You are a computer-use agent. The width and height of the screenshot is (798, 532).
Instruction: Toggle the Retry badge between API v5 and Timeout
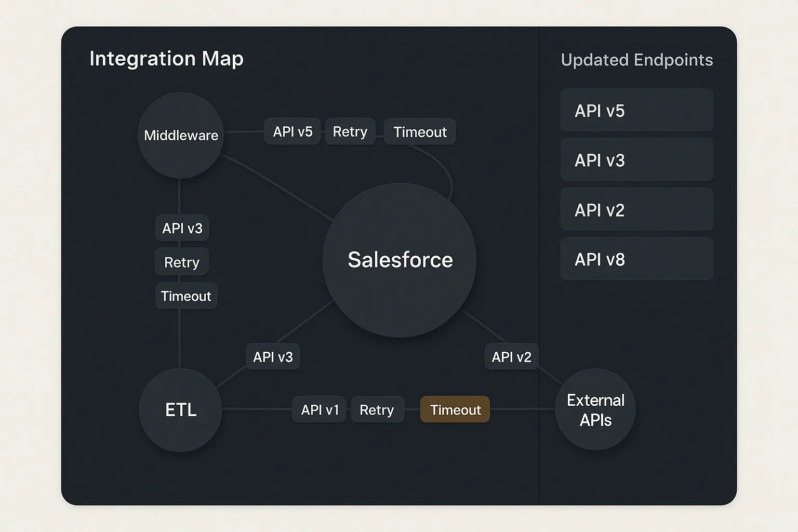[350, 131]
